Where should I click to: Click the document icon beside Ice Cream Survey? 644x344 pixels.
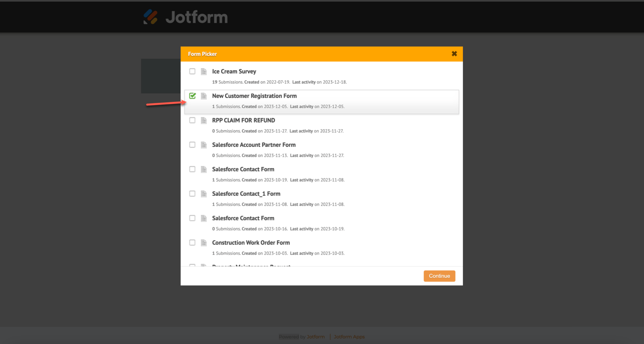point(204,71)
